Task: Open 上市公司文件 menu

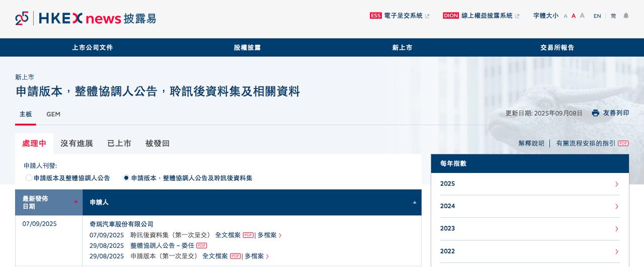Action: [x=93, y=47]
